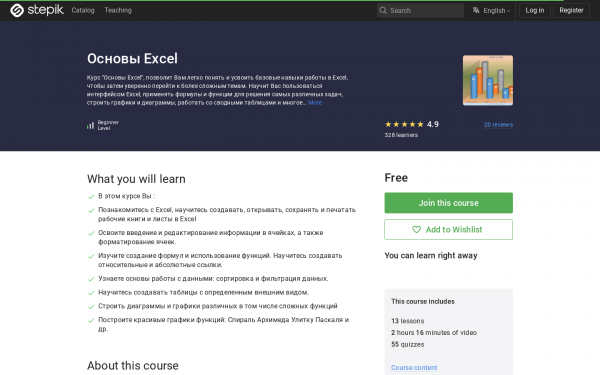Click the 13 lessons text
This screenshot has height=375, width=600.
point(408,321)
